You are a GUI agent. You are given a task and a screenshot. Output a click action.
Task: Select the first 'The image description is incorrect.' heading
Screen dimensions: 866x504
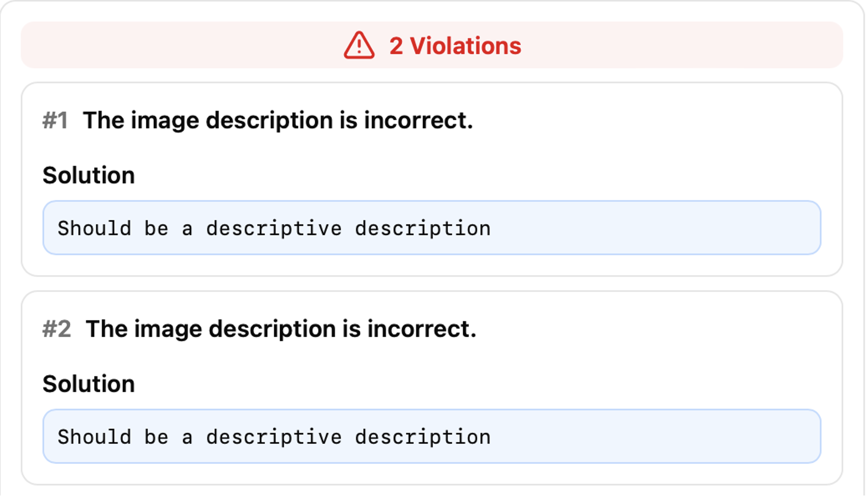click(279, 120)
